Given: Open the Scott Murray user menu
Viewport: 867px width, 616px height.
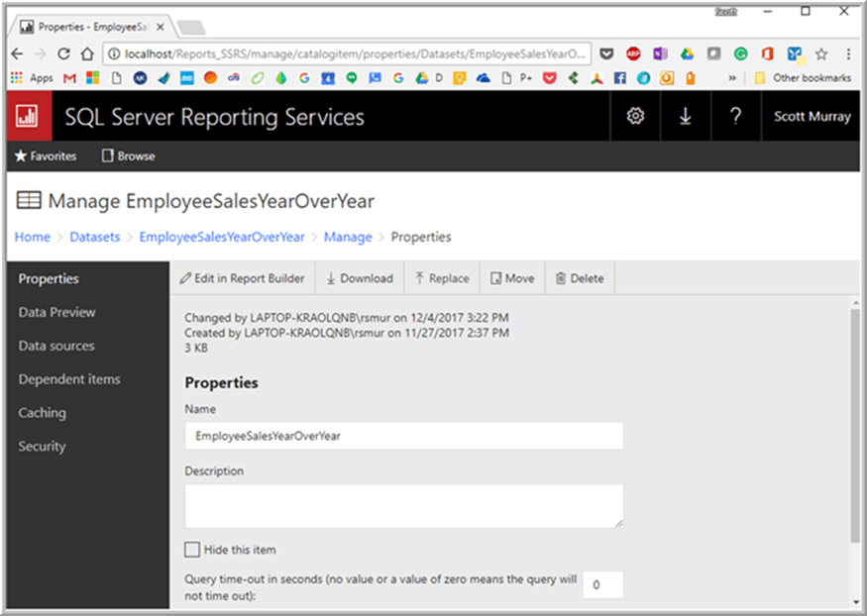Looking at the screenshot, I should [812, 116].
